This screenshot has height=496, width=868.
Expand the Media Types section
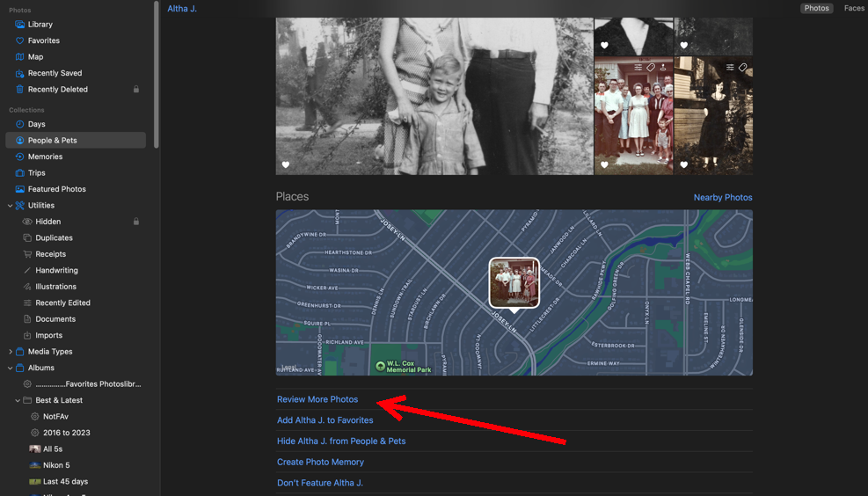coord(10,352)
